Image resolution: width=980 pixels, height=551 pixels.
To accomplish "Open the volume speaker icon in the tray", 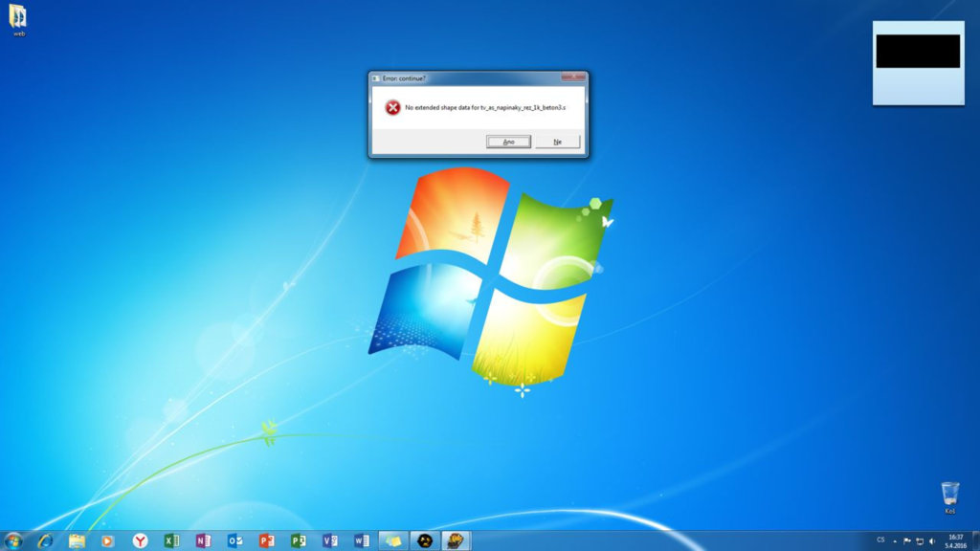I will click(x=932, y=541).
